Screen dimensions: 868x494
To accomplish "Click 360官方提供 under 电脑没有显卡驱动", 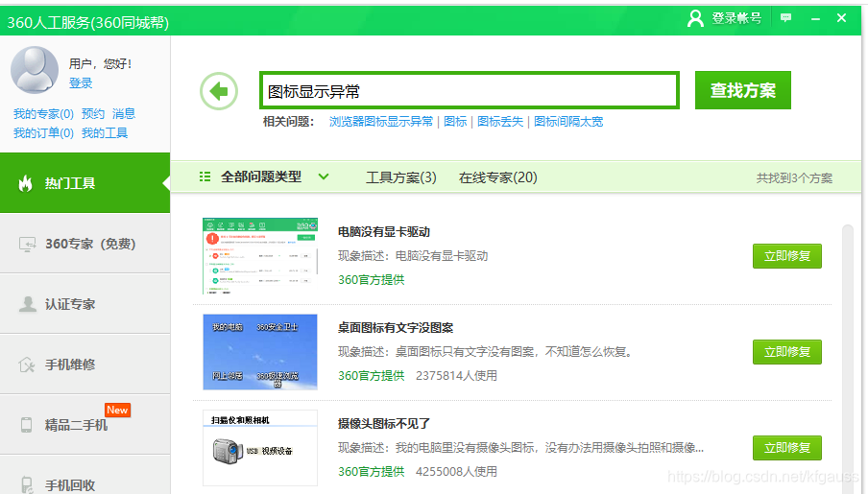I will [371, 280].
